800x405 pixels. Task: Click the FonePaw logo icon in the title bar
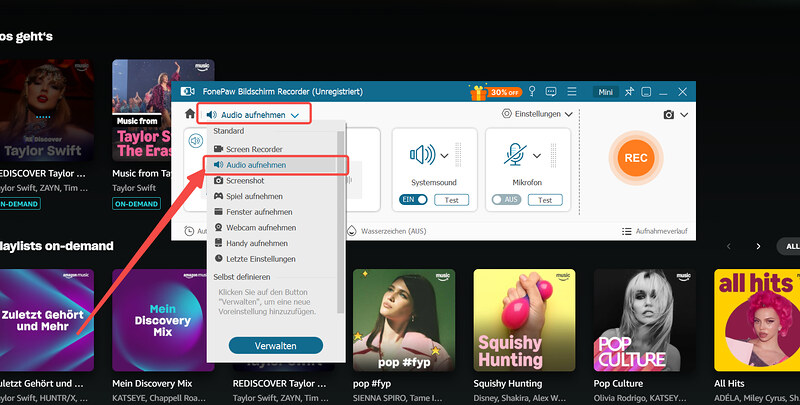[188, 92]
